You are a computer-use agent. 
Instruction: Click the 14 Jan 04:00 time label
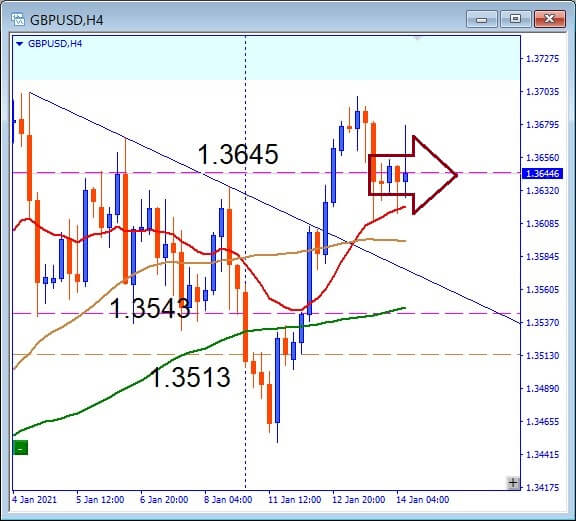coord(422,500)
